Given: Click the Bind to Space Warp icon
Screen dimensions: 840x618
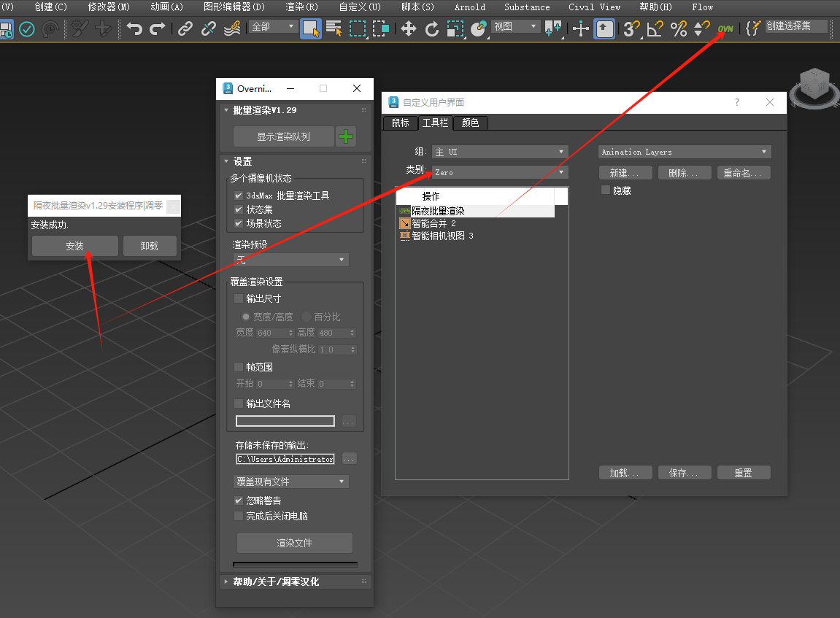Looking at the screenshot, I should (232, 28).
